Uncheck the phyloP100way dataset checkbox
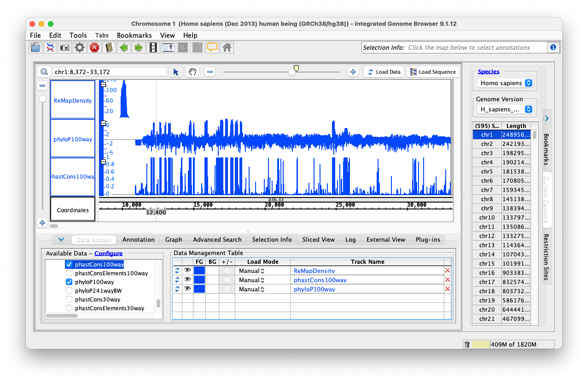Viewport: 588px width, 383px height. [69, 282]
